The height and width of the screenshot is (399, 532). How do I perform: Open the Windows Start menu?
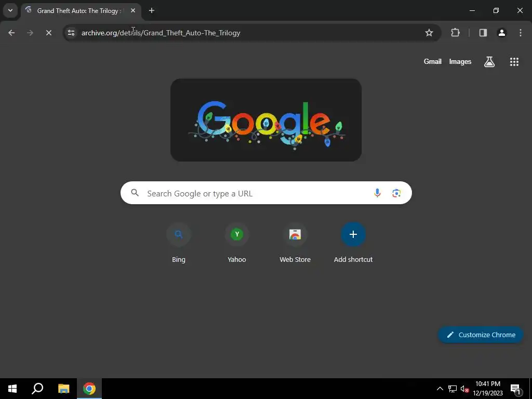tap(12, 389)
